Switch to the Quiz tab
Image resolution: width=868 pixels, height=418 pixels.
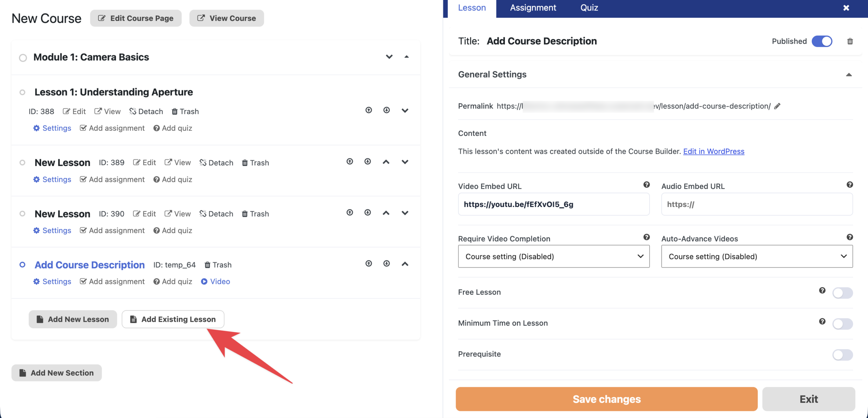pos(589,8)
